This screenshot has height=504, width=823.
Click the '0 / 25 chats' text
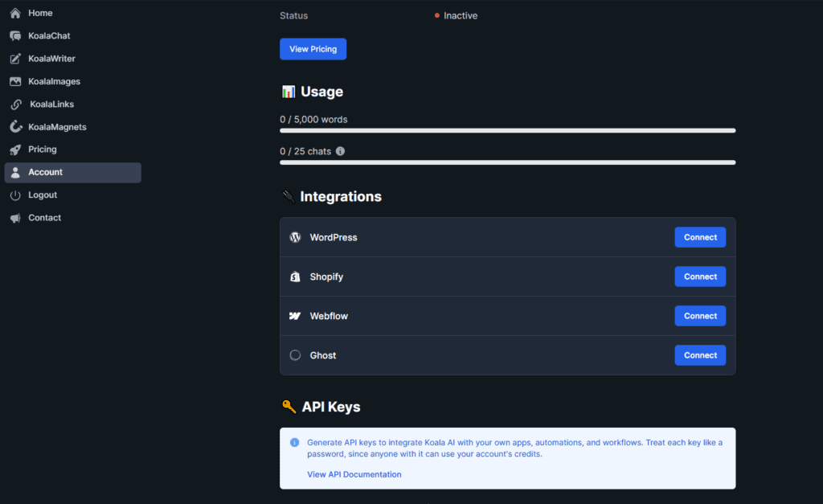(x=305, y=152)
